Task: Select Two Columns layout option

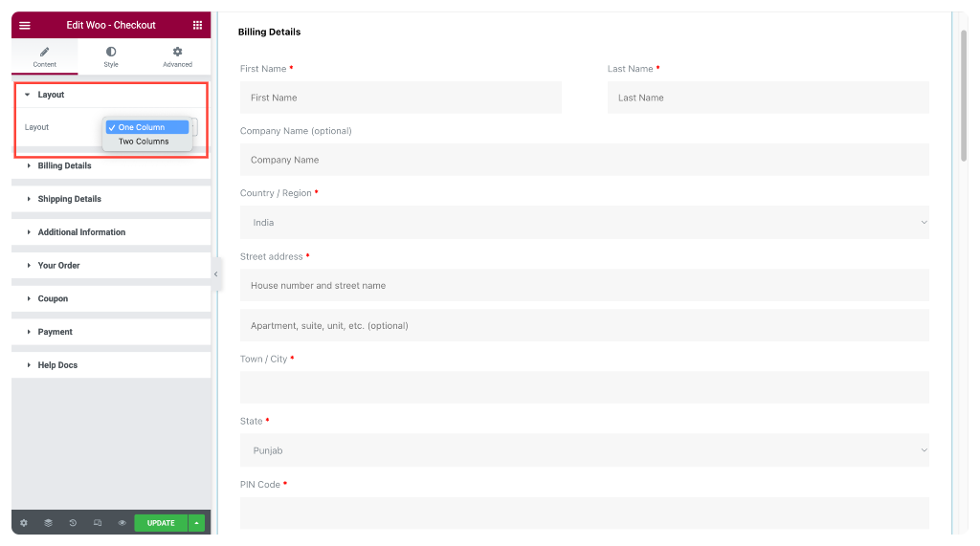Action: (144, 142)
